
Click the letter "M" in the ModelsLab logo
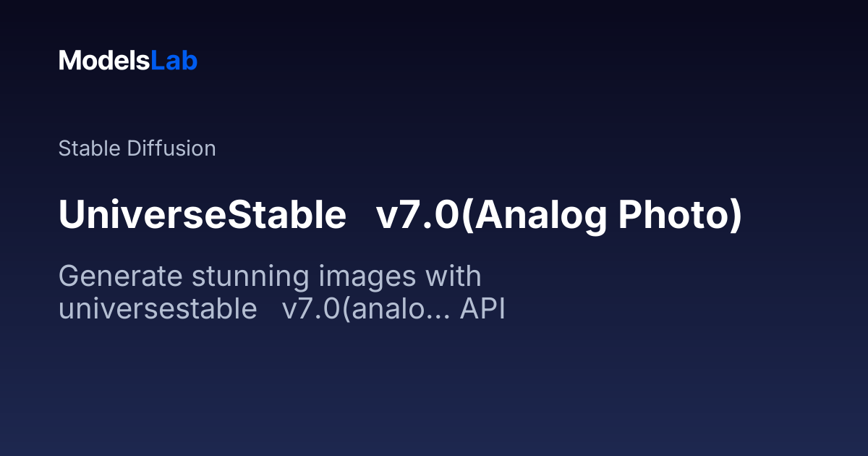69,61
